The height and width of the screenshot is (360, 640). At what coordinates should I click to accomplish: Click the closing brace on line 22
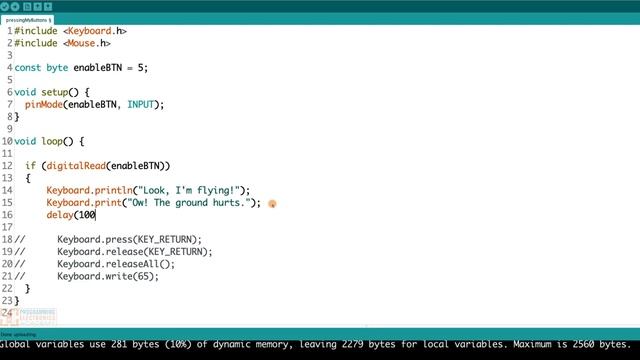point(28,289)
